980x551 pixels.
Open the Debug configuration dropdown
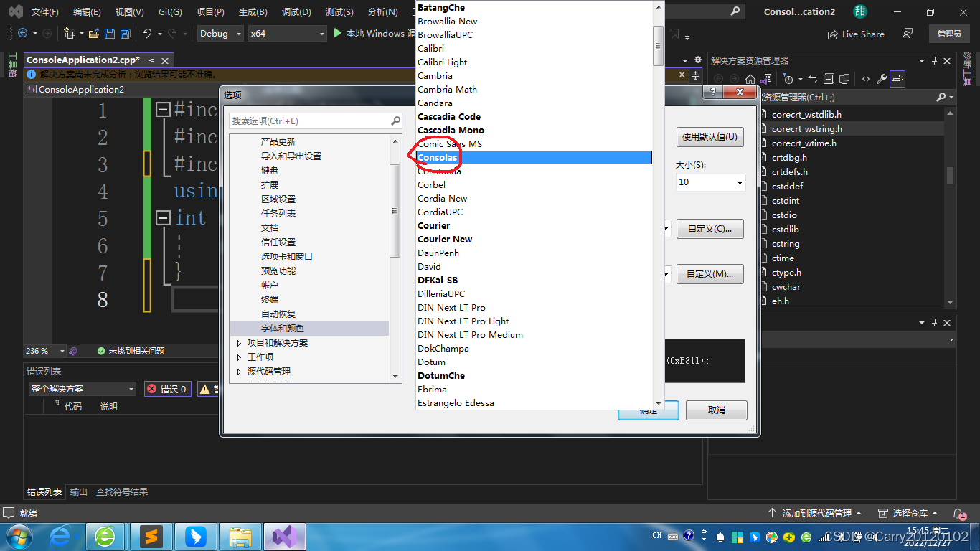(220, 34)
